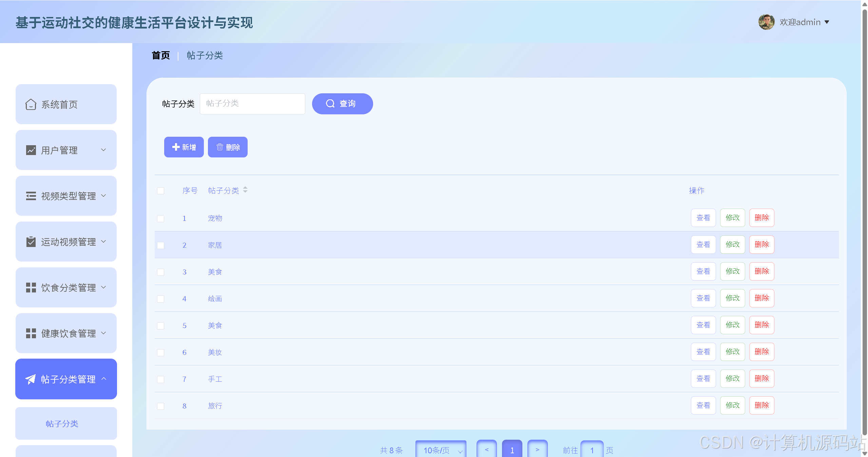
Task: Click the admin avatar picture
Action: click(x=766, y=22)
